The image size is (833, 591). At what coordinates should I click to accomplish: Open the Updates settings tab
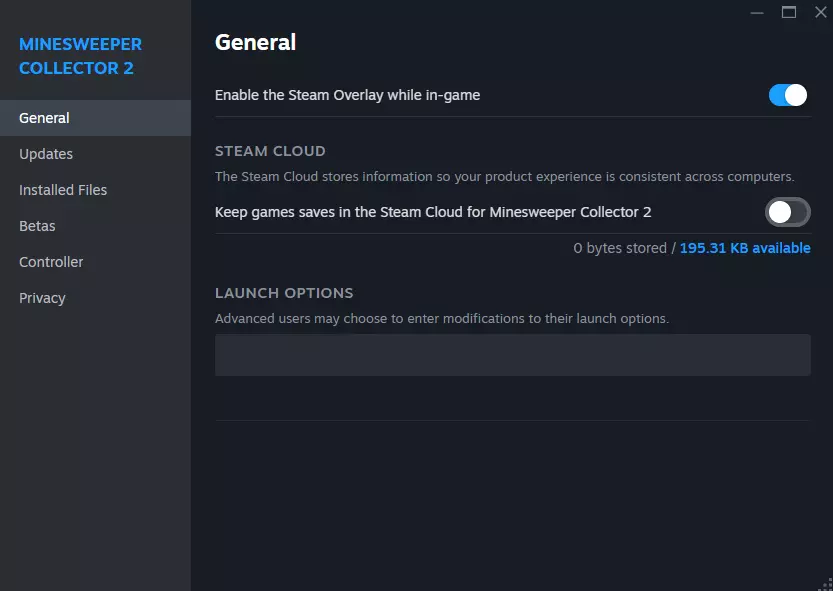coord(46,154)
